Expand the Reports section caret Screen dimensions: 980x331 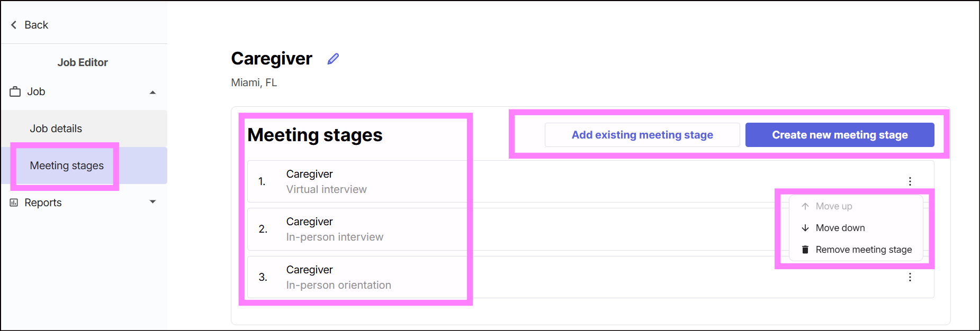[153, 202]
